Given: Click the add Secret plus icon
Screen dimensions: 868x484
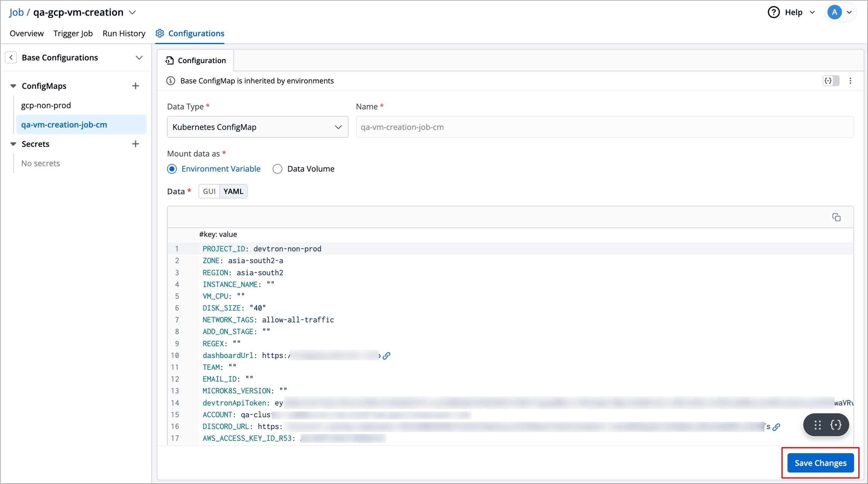Looking at the screenshot, I should (x=136, y=144).
